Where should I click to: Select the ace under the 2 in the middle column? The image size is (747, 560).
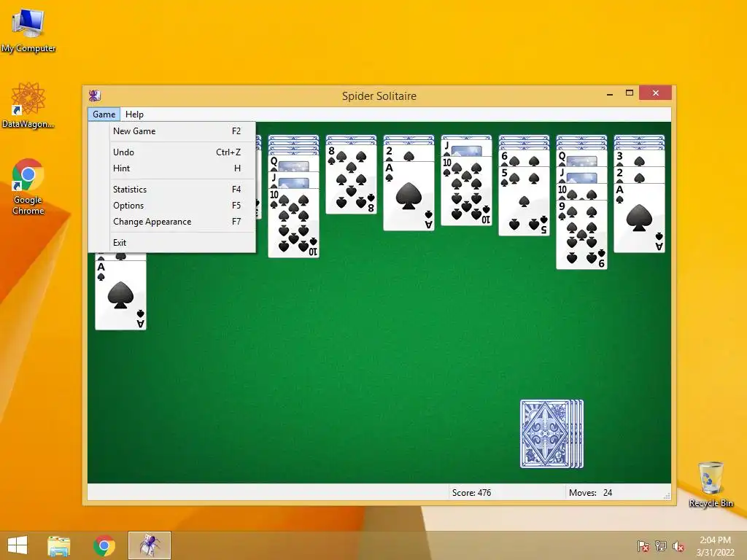[x=409, y=196]
